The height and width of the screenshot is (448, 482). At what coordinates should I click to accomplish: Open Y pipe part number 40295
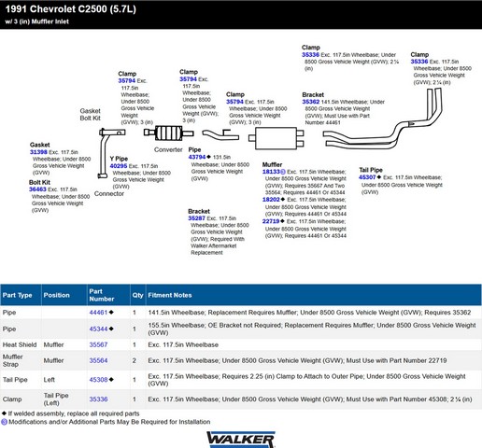coord(119,166)
